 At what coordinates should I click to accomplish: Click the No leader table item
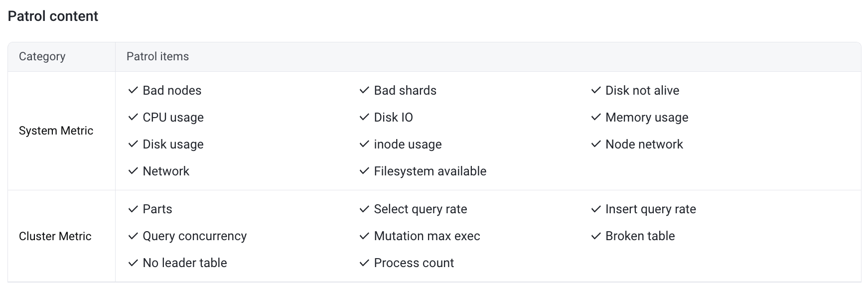click(185, 263)
